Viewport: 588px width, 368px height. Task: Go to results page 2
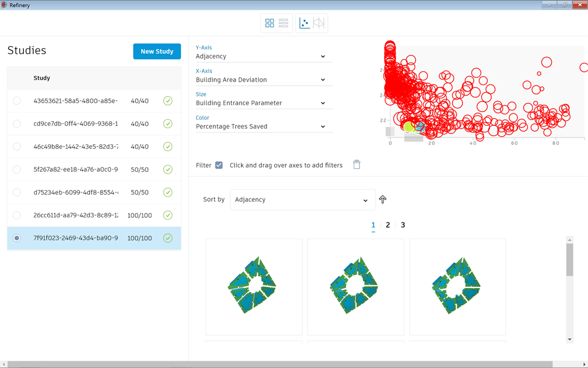[x=388, y=225]
